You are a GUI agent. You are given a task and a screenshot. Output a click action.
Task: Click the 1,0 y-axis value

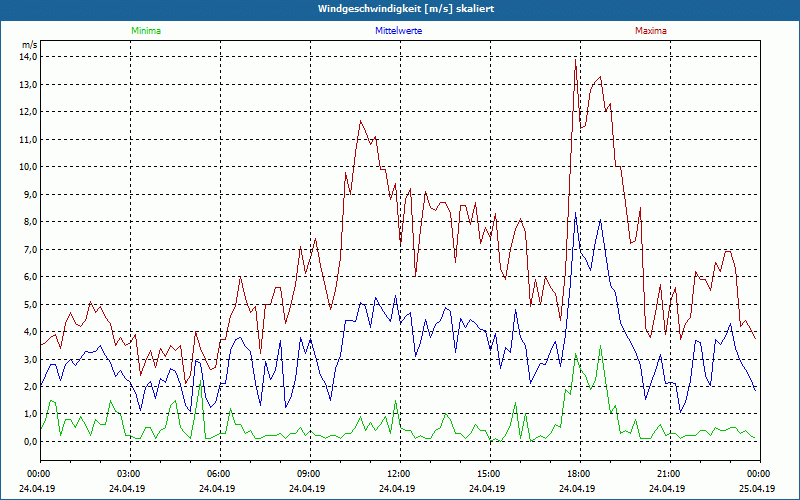click(x=31, y=414)
